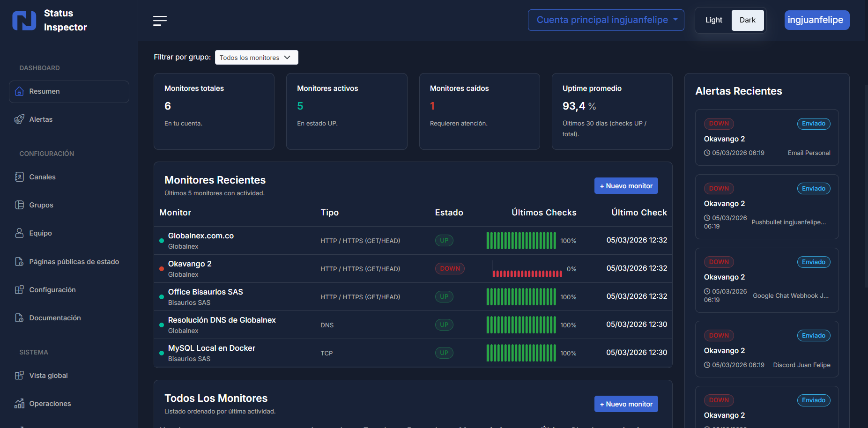Open the Resolución DNS de Globalnex monitor
Image resolution: width=868 pixels, height=428 pixels.
click(x=222, y=320)
